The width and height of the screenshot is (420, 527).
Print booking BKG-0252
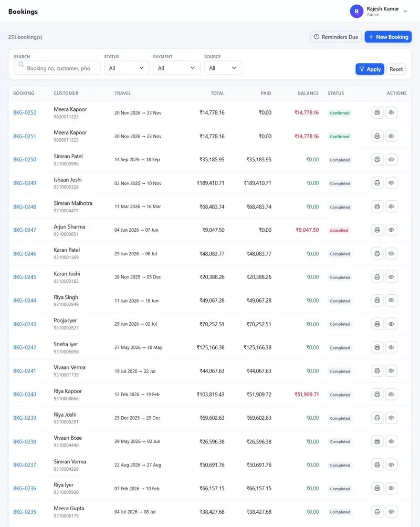(x=377, y=112)
